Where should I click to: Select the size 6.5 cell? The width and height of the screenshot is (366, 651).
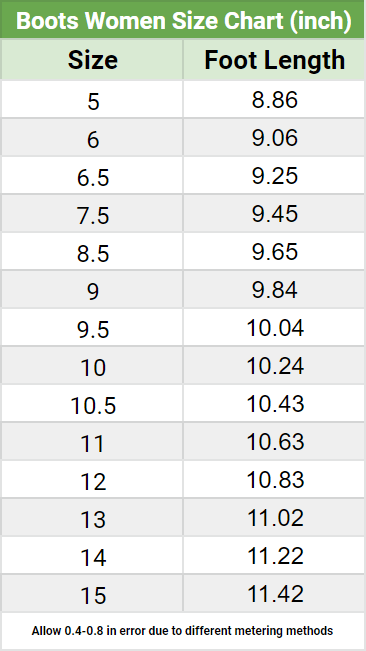[x=92, y=176]
